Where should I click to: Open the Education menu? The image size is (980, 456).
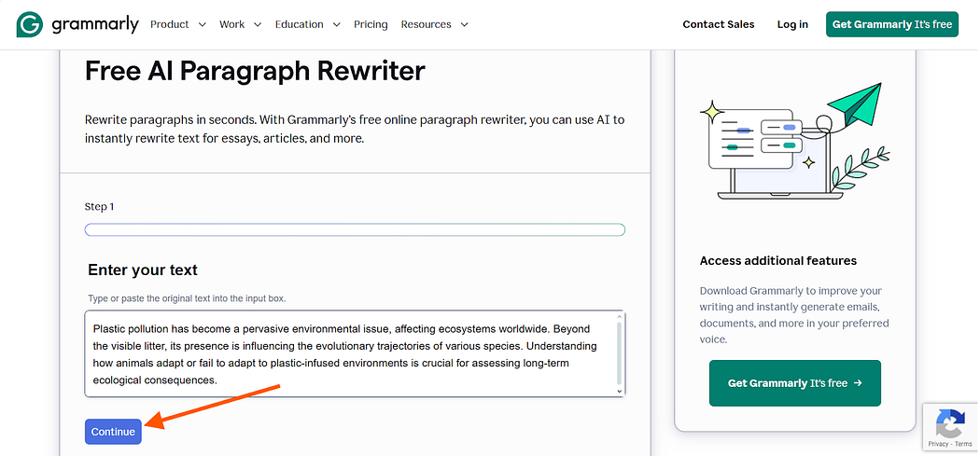(300, 24)
